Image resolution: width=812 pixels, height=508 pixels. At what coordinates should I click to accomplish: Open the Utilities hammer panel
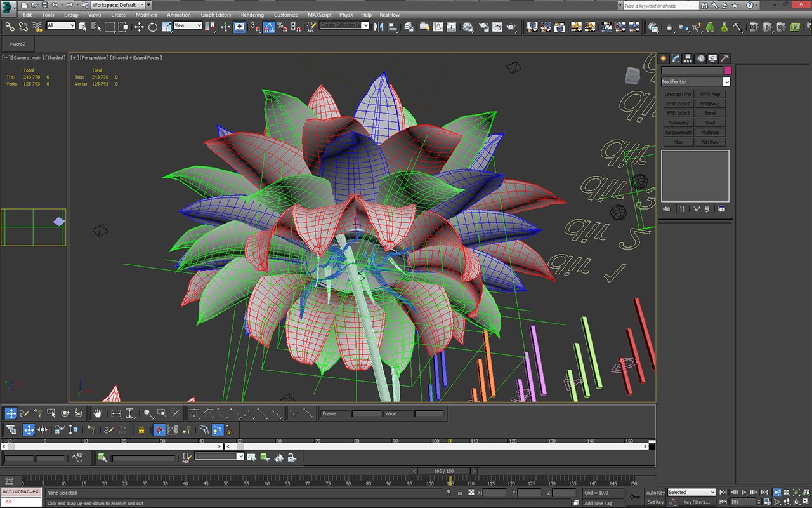[x=724, y=58]
